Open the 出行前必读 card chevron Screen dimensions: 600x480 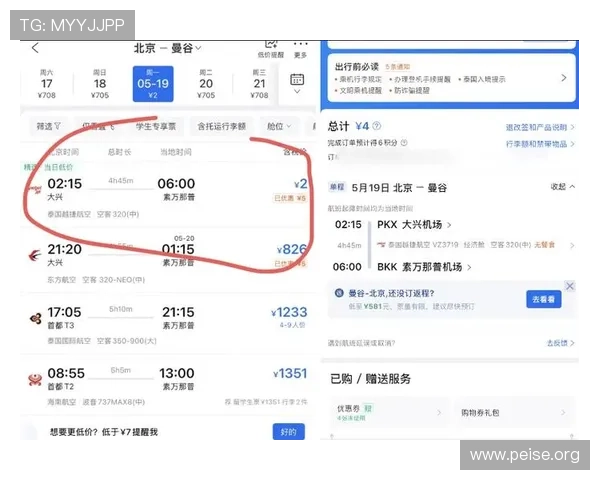click(x=564, y=78)
